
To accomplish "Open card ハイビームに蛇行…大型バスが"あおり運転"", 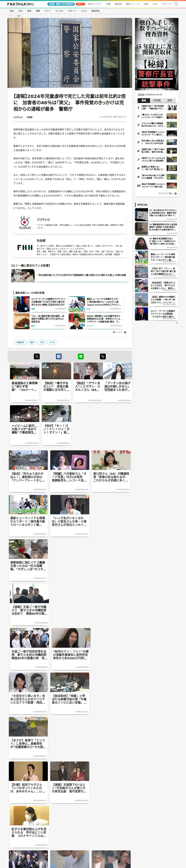I will click(24, 425).
